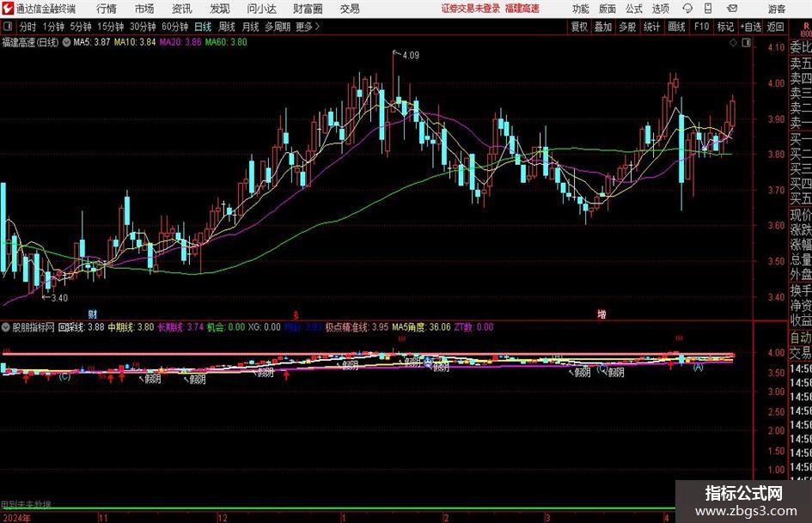Click the (C) marker in indicator pane
The image size is (812, 523).
click(x=64, y=377)
